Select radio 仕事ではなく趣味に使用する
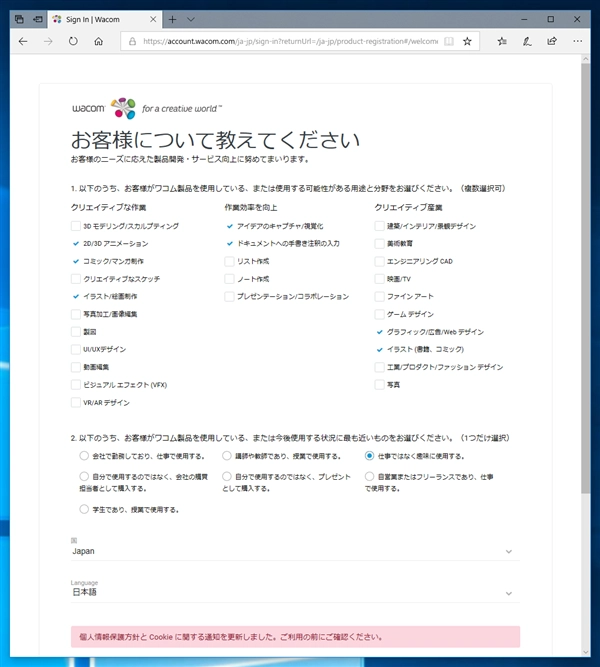The image size is (600, 667). pos(369,456)
